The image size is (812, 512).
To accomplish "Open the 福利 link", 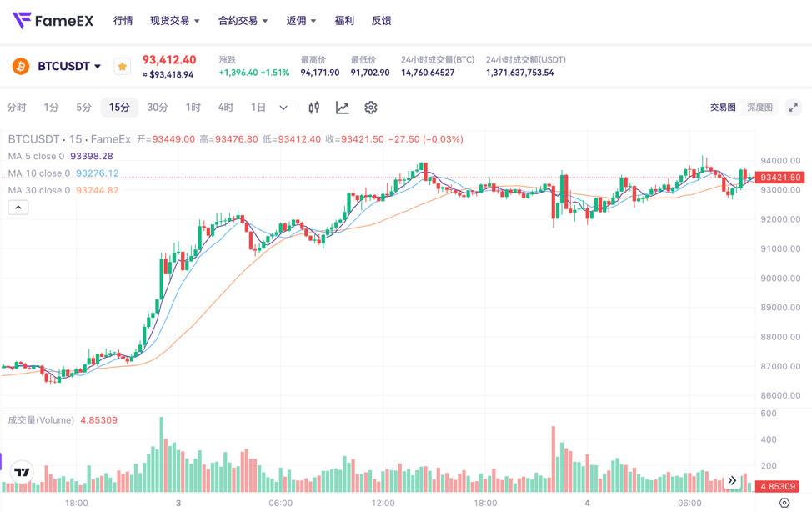I will pos(344,20).
